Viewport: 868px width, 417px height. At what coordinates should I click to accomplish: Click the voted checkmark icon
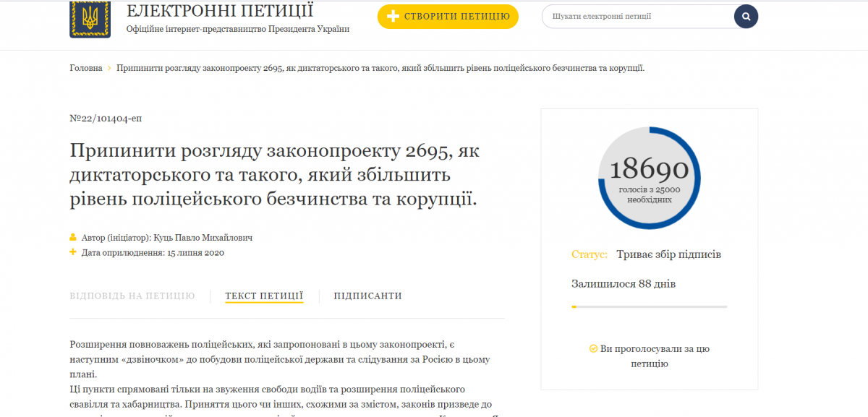coord(593,348)
